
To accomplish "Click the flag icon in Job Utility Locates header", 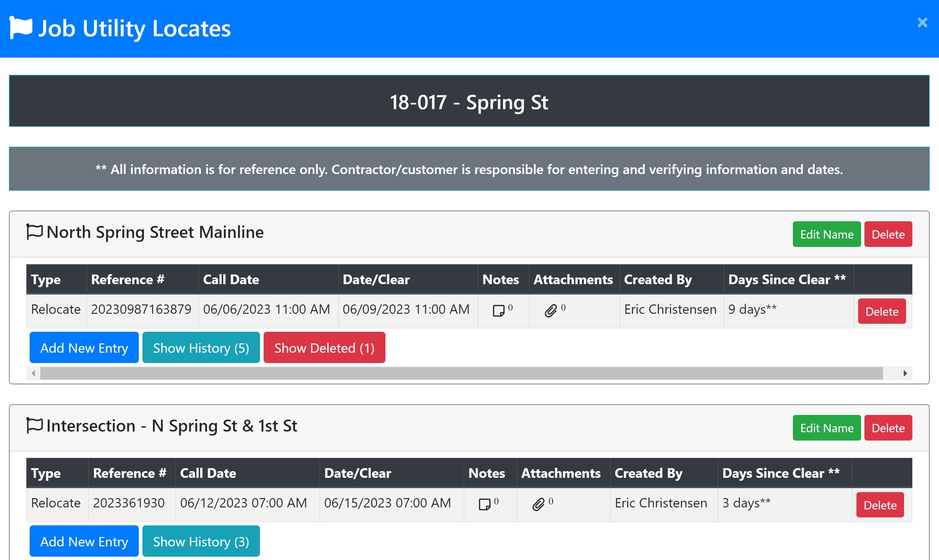I will point(21,28).
